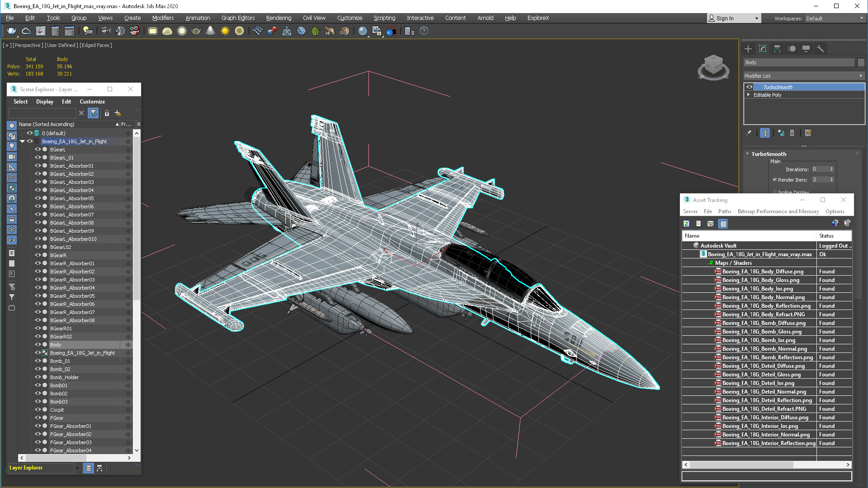The image size is (868, 488).
Task: Open the Modifier List dropdown
Action: click(x=804, y=76)
